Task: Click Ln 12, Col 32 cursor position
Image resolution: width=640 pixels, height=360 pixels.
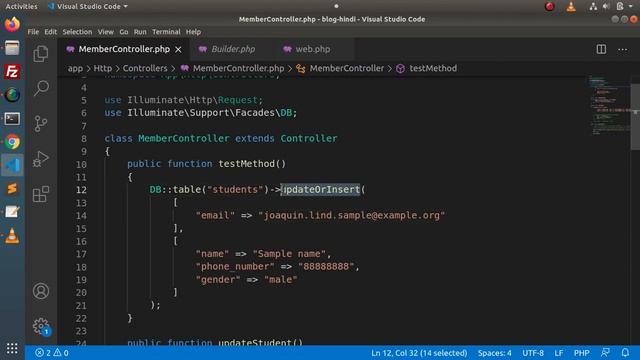Action: pyautogui.click(x=419, y=353)
